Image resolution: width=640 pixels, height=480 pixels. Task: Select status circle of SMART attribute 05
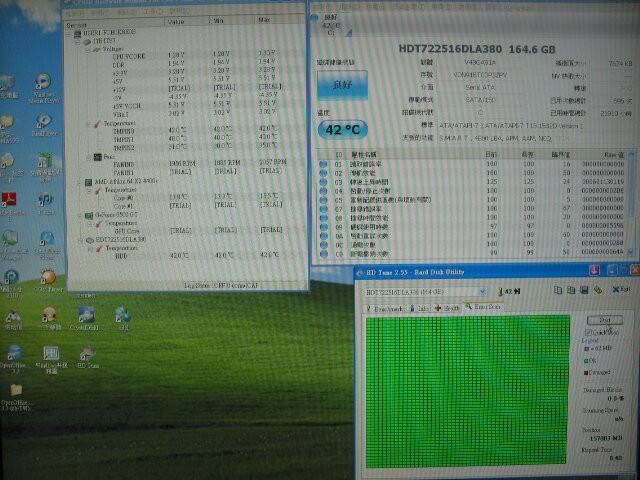(x=324, y=200)
